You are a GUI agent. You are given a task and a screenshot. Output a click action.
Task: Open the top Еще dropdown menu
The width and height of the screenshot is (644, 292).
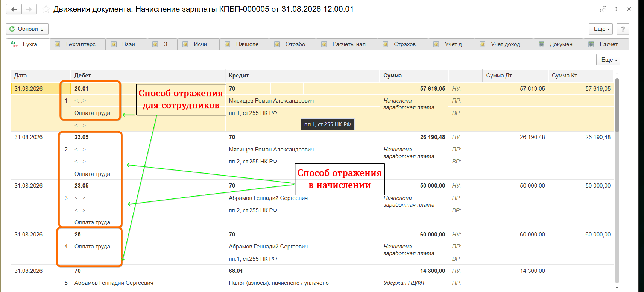[x=601, y=29]
